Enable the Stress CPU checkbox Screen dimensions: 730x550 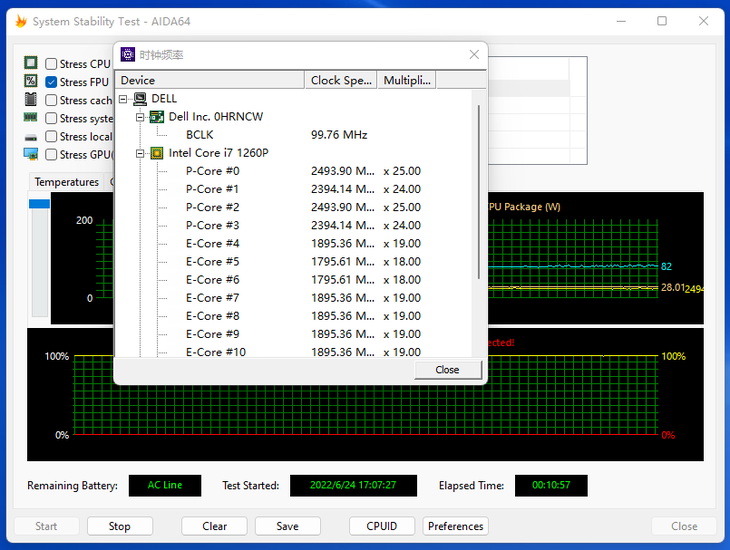(51, 64)
